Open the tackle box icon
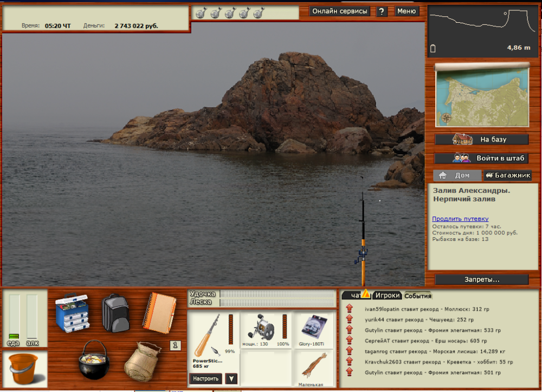The width and height of the screenshot is (542, 392). pyautogui.click(x=73, y=312)
